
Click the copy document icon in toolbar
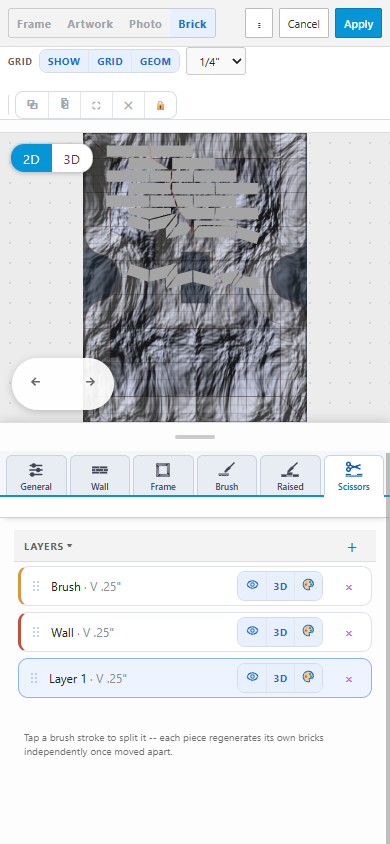click(x=65, y=105)
